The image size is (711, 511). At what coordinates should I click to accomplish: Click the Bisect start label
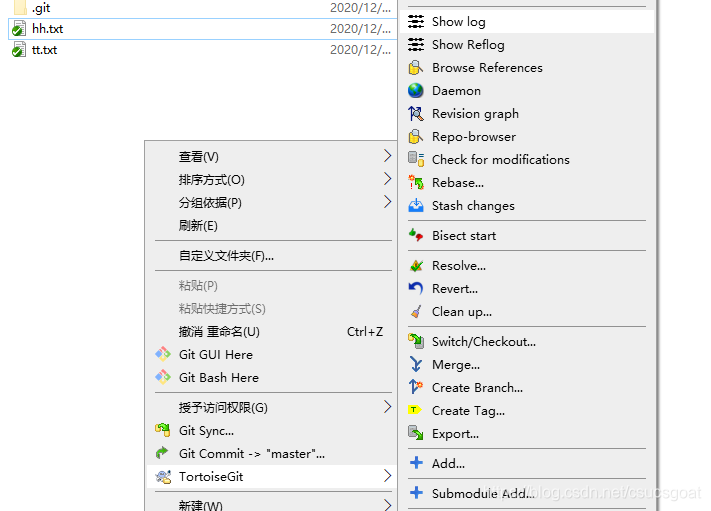464,236
